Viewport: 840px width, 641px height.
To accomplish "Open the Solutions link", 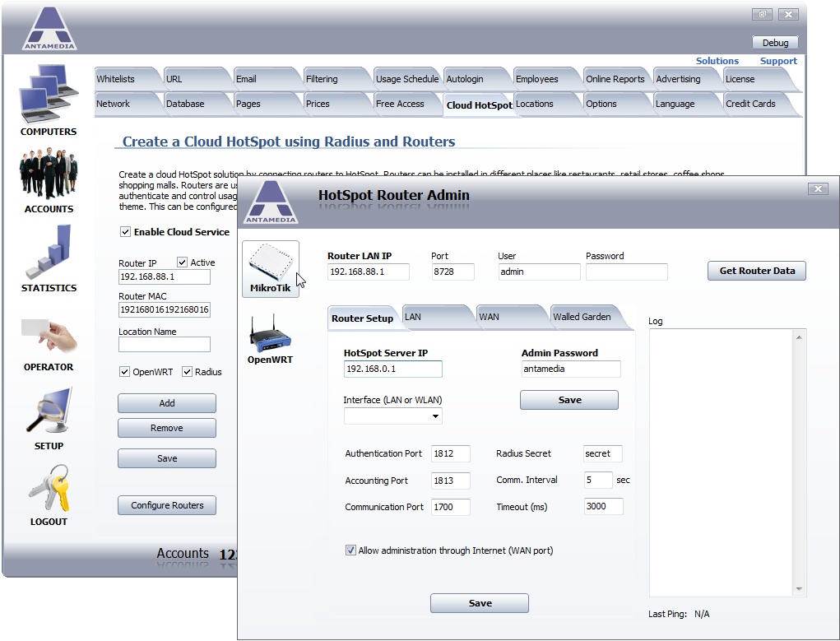I will point(717,61).
